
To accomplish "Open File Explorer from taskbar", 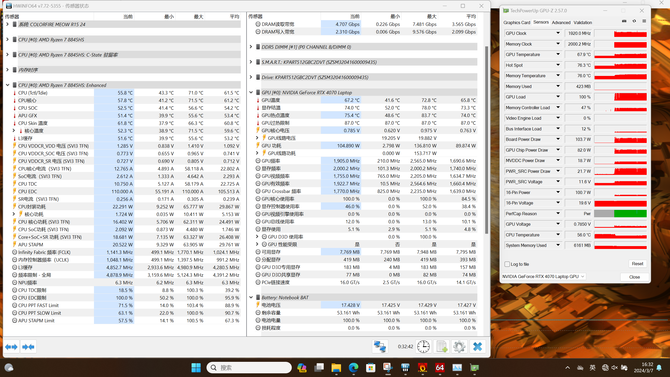I will point(336,368).
